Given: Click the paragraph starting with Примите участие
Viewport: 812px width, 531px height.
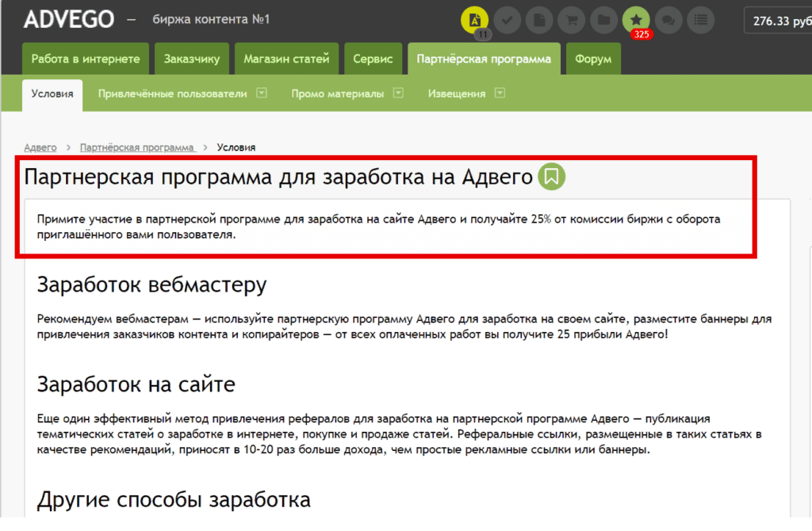Looking at the screenshot, I should point(378,227).
